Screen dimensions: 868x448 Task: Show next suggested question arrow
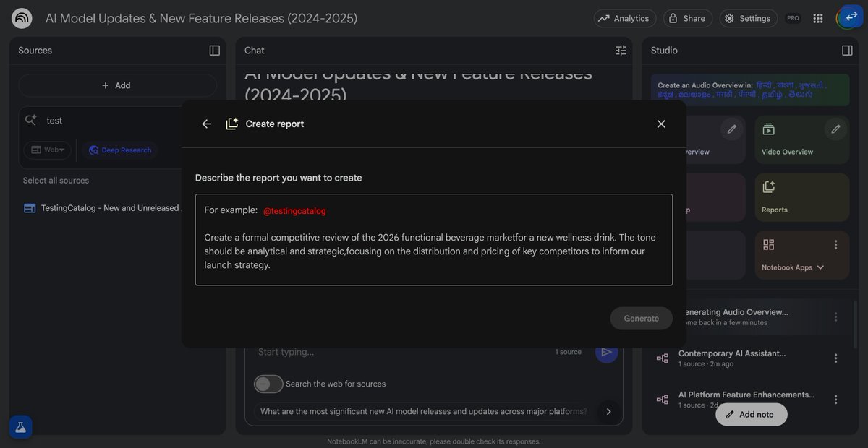point(608,411)
